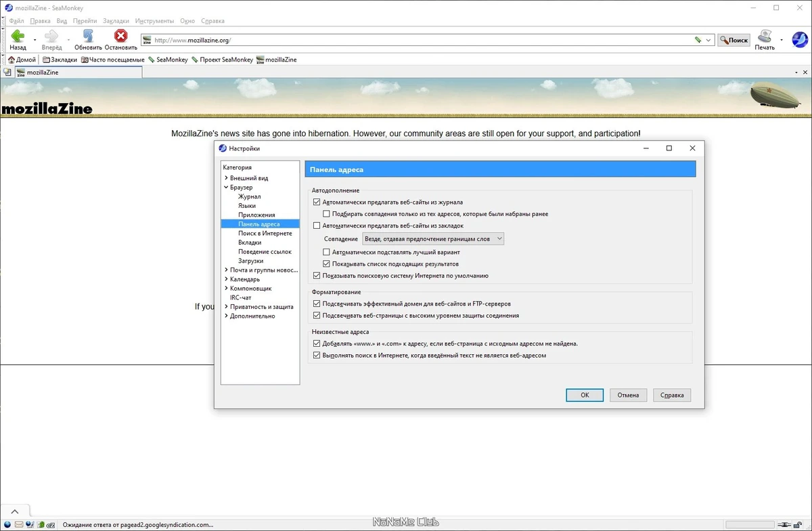Toggle automatically insert best match checkbox
The height and width of the screenshot is (531, 812).
pyautogui.click(x=326, y=252)
